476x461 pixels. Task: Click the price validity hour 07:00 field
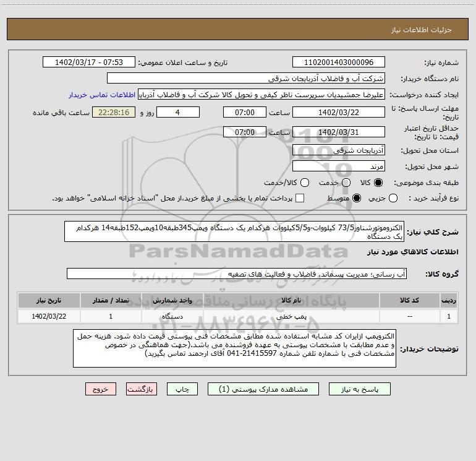point(245,132)
